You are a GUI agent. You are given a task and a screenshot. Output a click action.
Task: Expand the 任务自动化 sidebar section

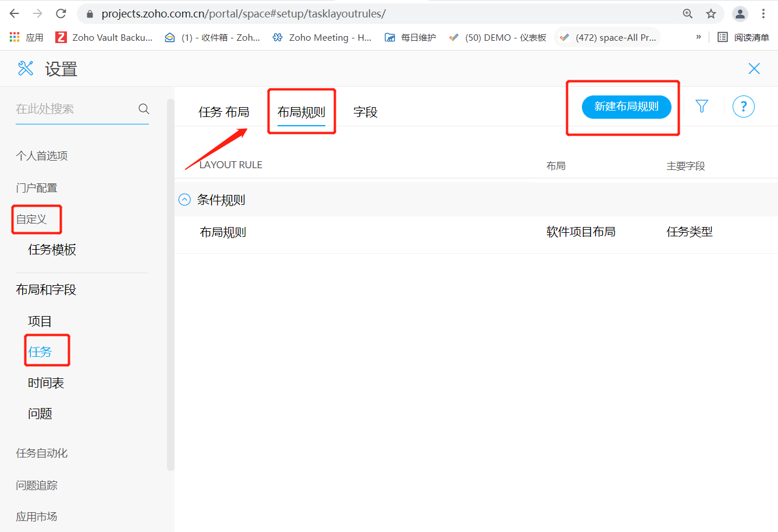[42, 453]
